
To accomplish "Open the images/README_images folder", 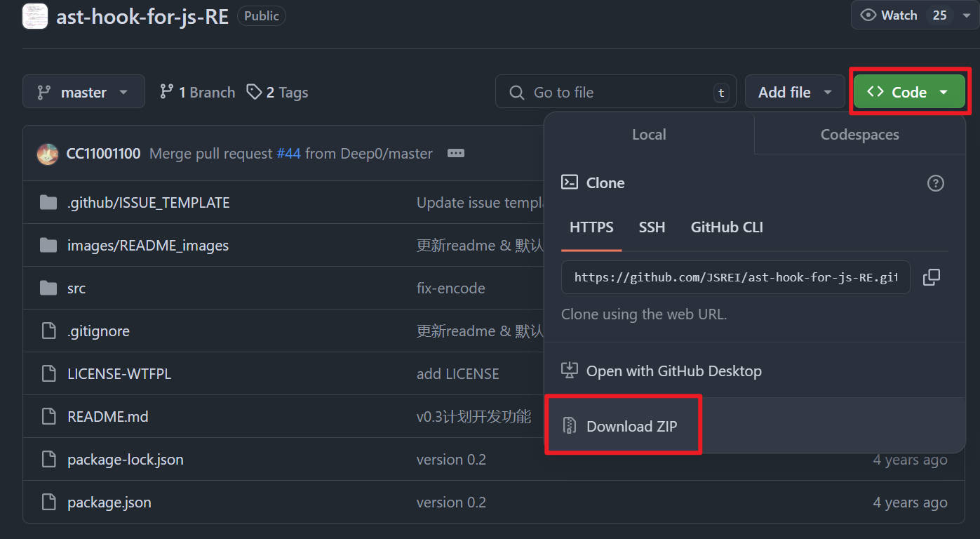I will (148, 246).
